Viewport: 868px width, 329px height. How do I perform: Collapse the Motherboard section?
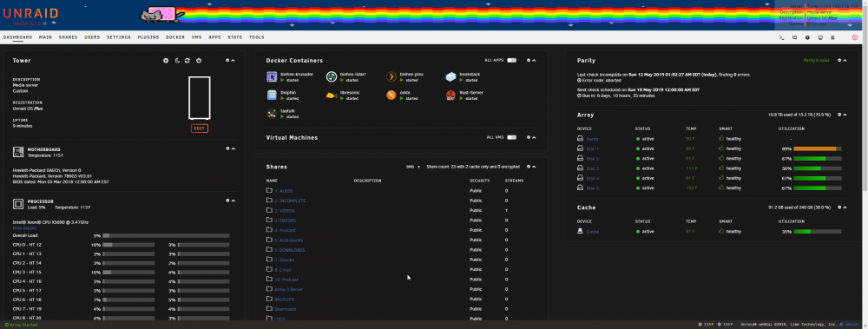[x=233, y=148]
